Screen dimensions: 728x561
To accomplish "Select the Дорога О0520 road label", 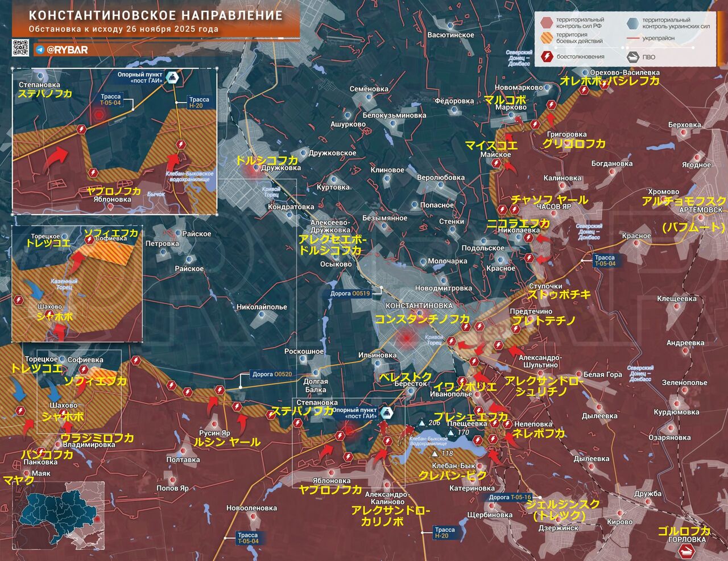I will tap(272, 374).
